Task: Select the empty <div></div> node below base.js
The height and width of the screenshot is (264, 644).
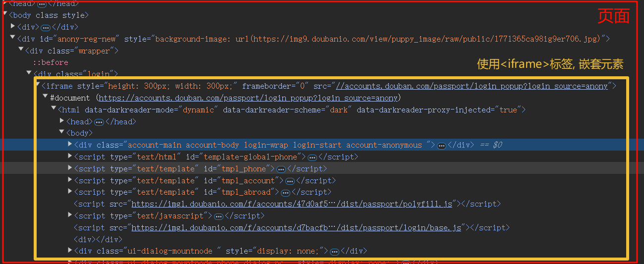Action: click(91, 239)
